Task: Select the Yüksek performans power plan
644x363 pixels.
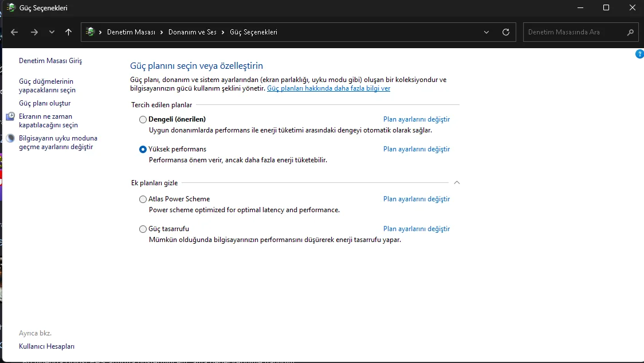Action: (143, 149)
